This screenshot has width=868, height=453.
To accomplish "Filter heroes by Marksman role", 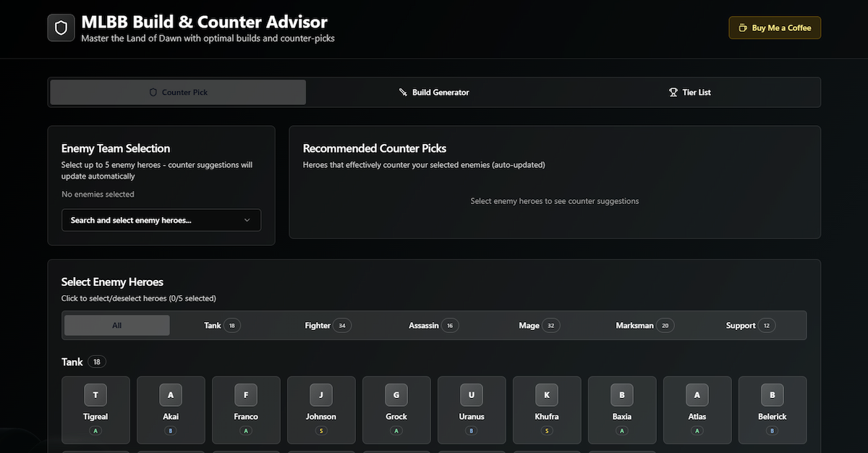I will coord(644,326).
